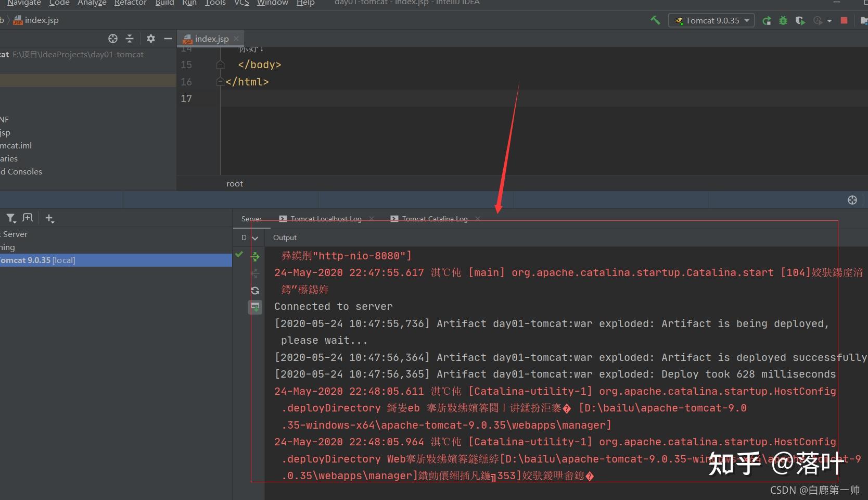Click the Refresh deployment icon
This screenshot has height=500, width=868.
(255, 291)
